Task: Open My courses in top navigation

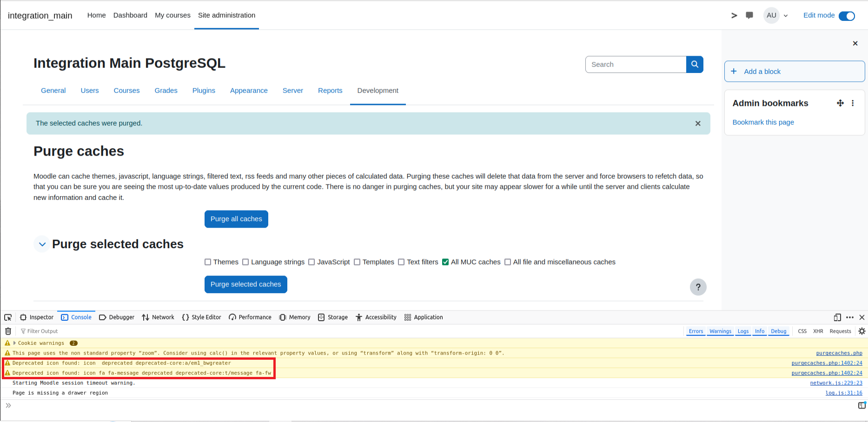Action: (x=172, y=15)
